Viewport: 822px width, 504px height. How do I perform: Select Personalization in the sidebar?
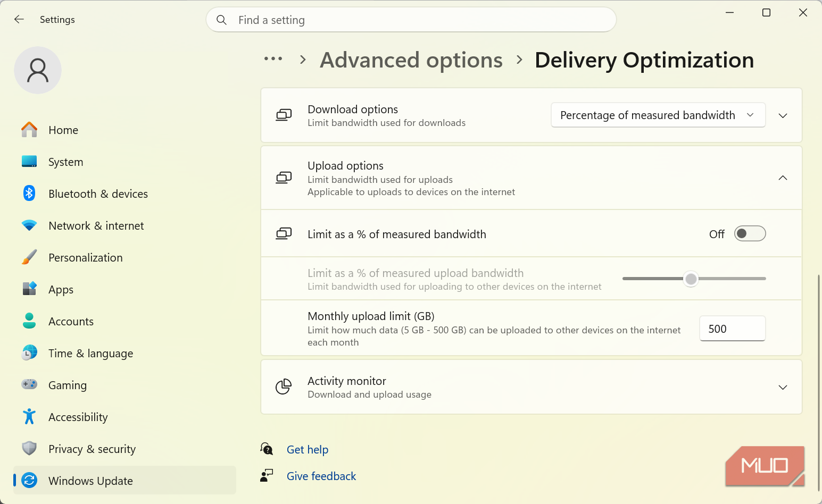pos(124,257)
